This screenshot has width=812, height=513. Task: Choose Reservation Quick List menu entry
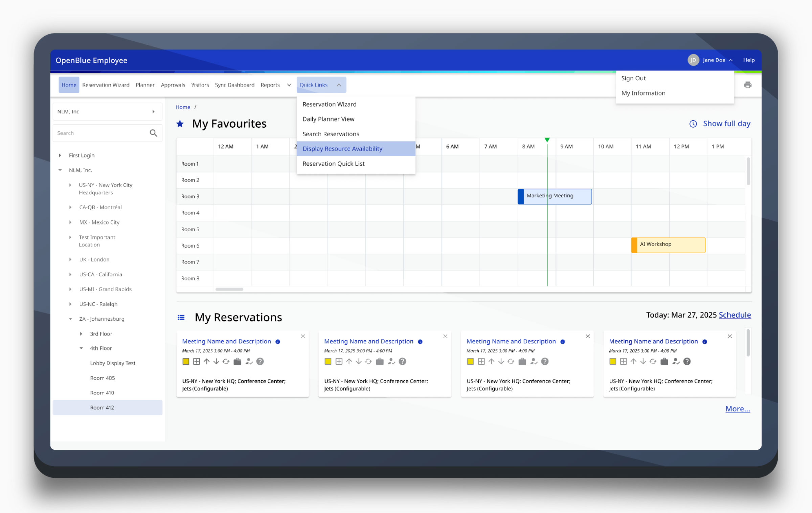tap(356, 164)
